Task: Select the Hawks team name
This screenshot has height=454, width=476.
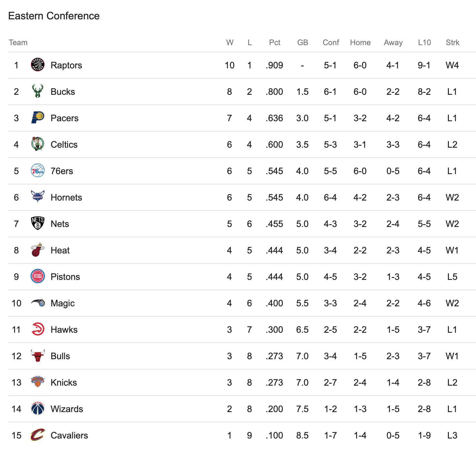Action: coord(64,330)
